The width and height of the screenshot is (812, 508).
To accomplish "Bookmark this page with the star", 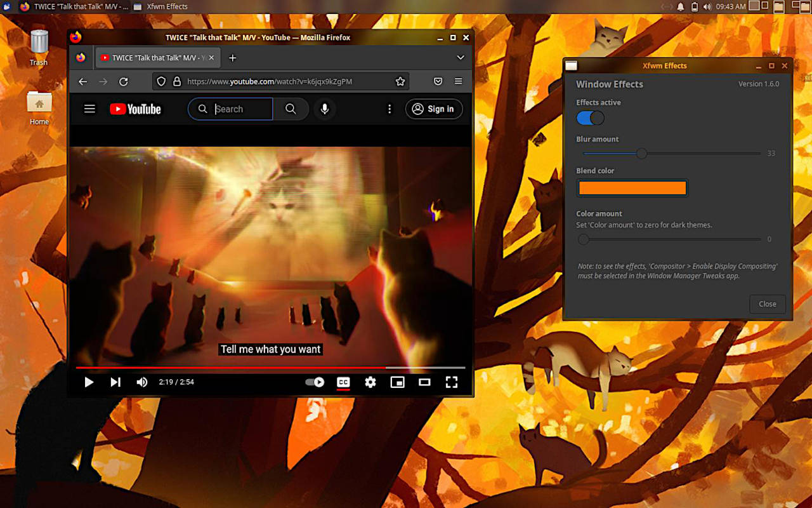I will coord(400,81).
